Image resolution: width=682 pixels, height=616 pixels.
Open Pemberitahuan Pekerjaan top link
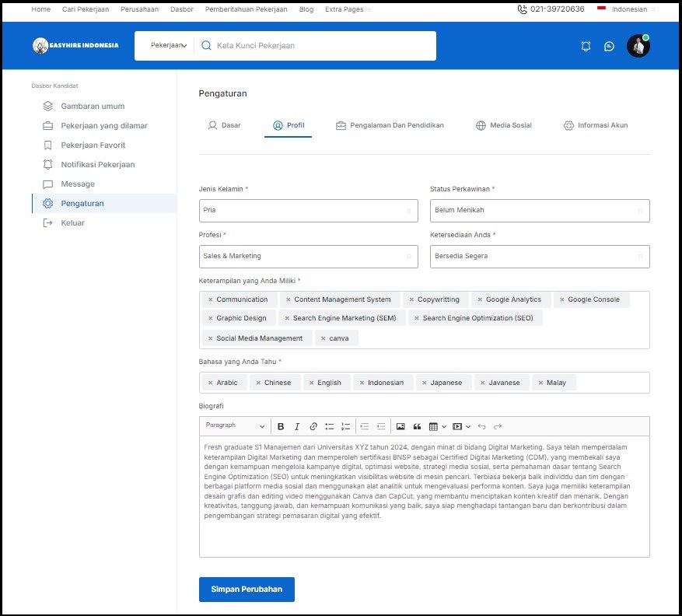(x=247, y=9)
